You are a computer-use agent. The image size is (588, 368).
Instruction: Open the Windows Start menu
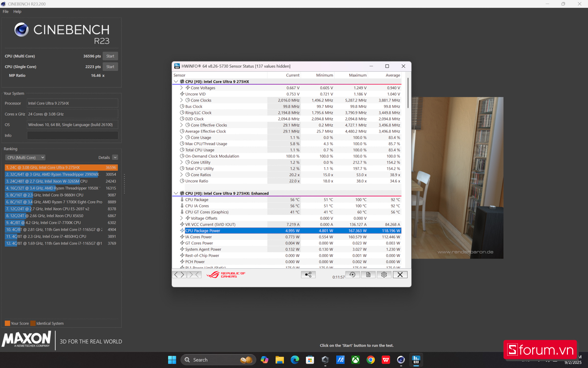click(x=172, y=360)
